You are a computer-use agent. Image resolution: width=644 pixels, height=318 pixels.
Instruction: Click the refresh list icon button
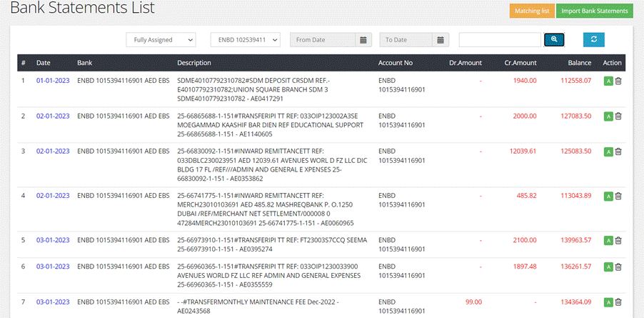pos(593,40)
